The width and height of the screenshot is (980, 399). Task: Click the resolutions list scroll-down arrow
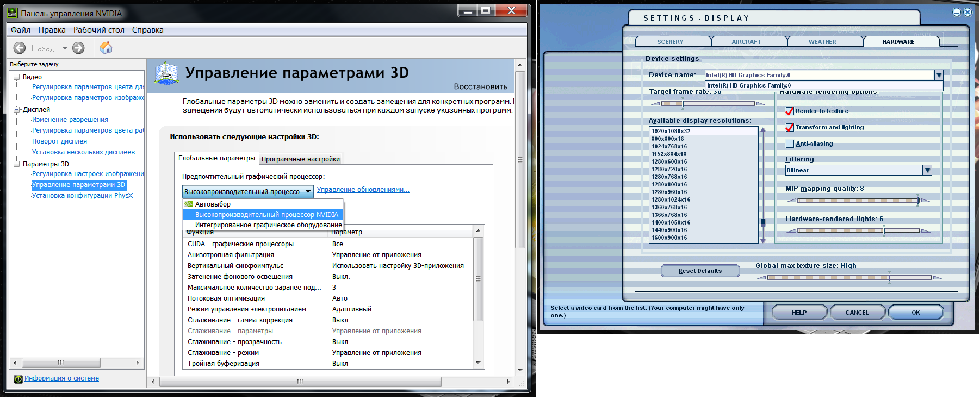pos(763,240)
